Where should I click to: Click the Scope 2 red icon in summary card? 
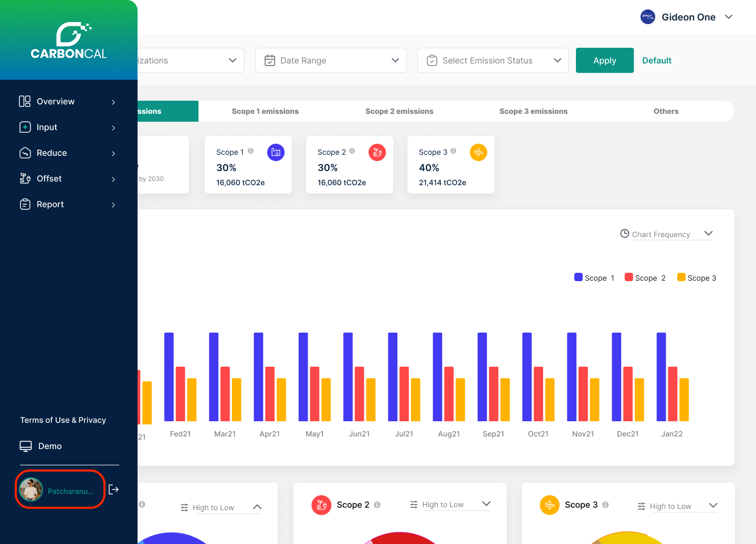377,152
